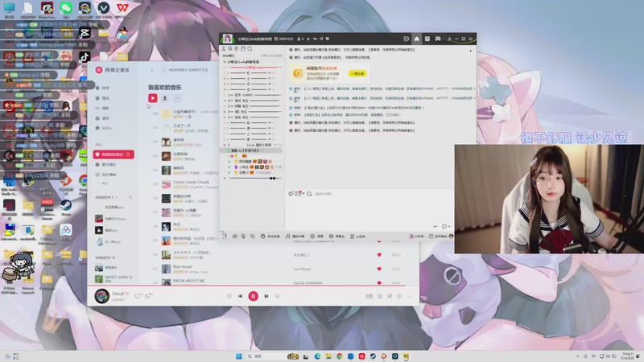Image resolution: width=644 pixels, height=362 pixels.
Task: Click the video icon in voice chat title bar
Action: tap(407, 39)
